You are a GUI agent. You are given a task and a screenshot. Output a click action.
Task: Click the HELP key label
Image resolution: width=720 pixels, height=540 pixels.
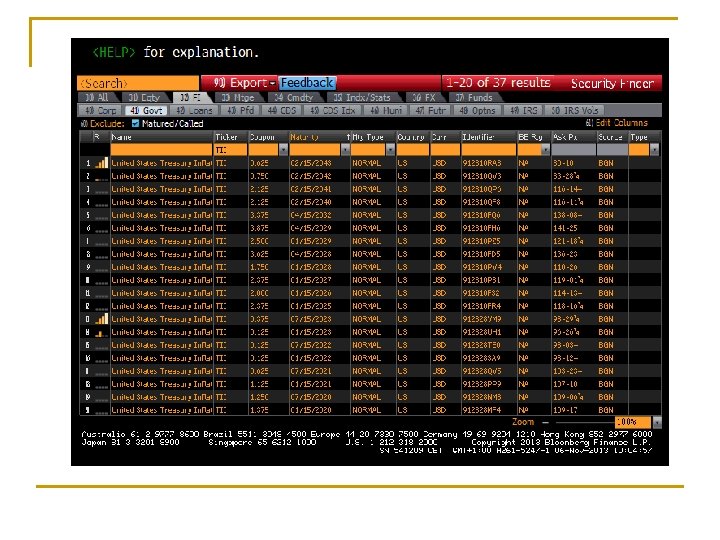pos(114,52)
